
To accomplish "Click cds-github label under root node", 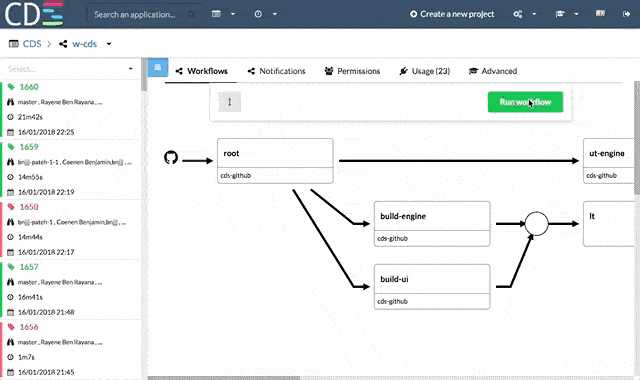I will tap(236, 176).
